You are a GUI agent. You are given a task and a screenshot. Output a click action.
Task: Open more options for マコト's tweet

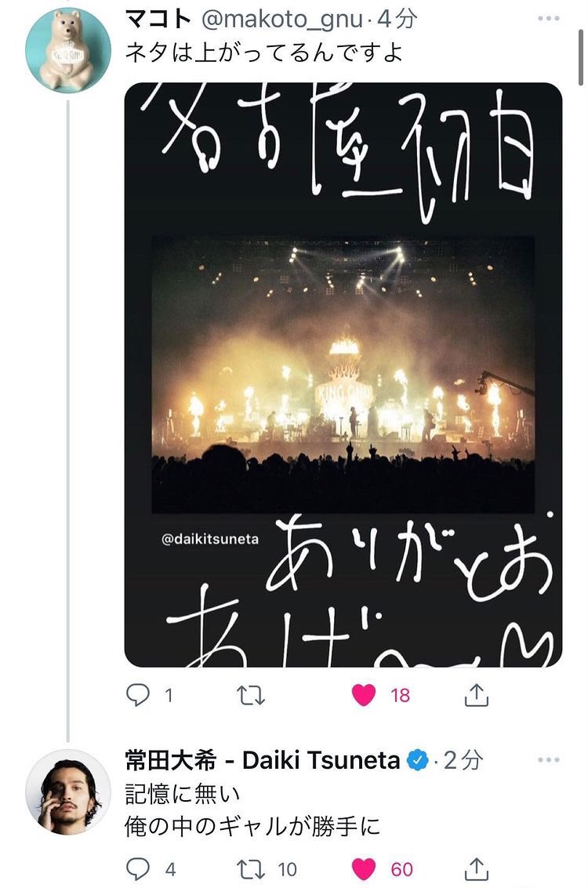(x=548, y=19)
